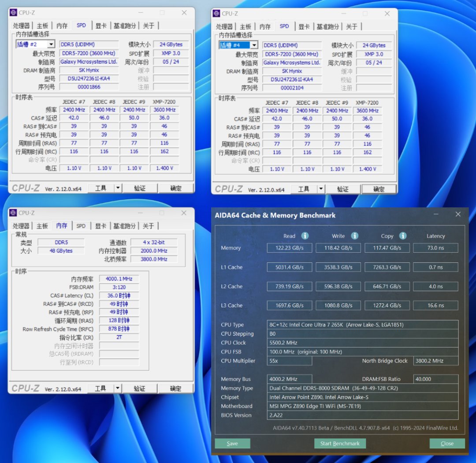476x463 pixels.
Task: Switch to 主板 tab in slot #2 window
Action: (x=42, y=26)
